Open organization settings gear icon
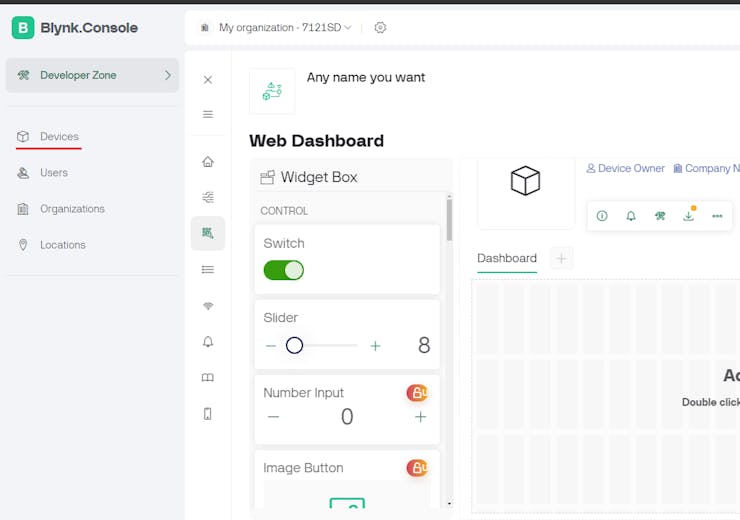740x520 pixels. [x=380, y=28]
